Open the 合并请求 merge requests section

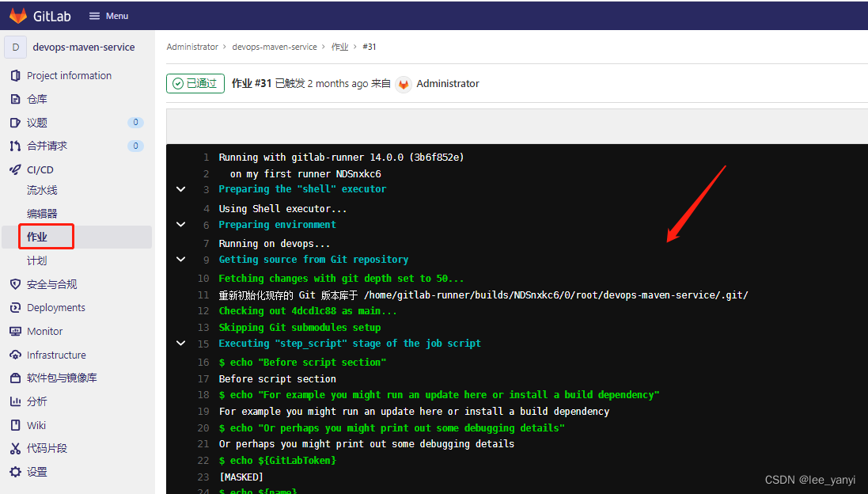(x=44, y=145)
